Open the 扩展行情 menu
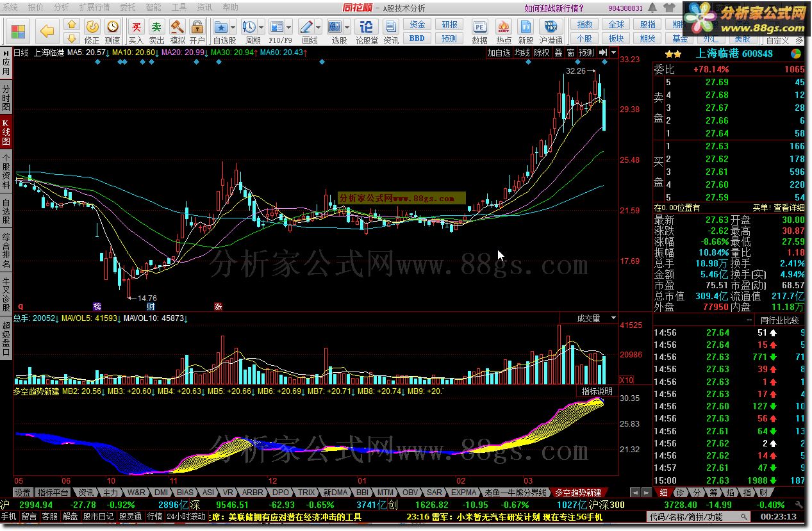Image resolution: width=812 pixels, height=531 pixels. [x=94, y=7]
